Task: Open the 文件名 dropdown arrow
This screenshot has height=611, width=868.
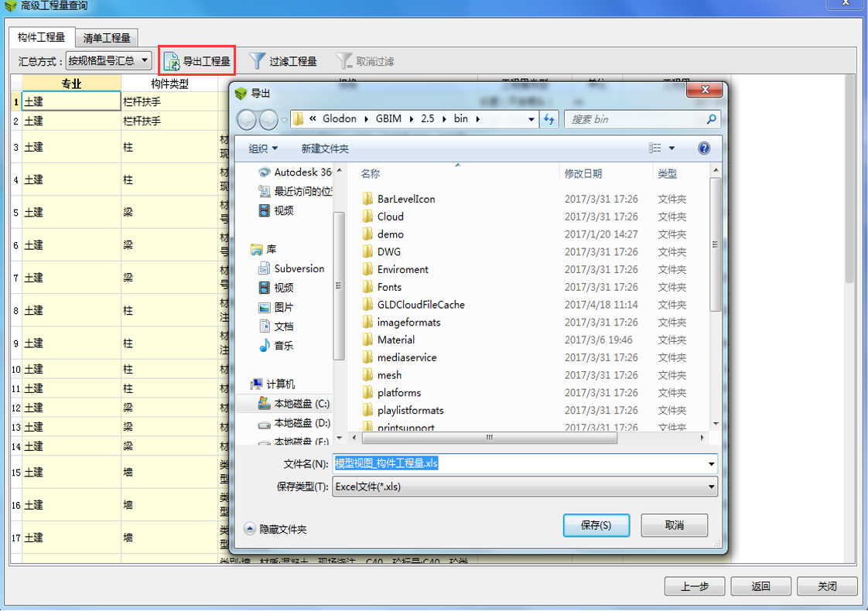Action: click(711, 464)
